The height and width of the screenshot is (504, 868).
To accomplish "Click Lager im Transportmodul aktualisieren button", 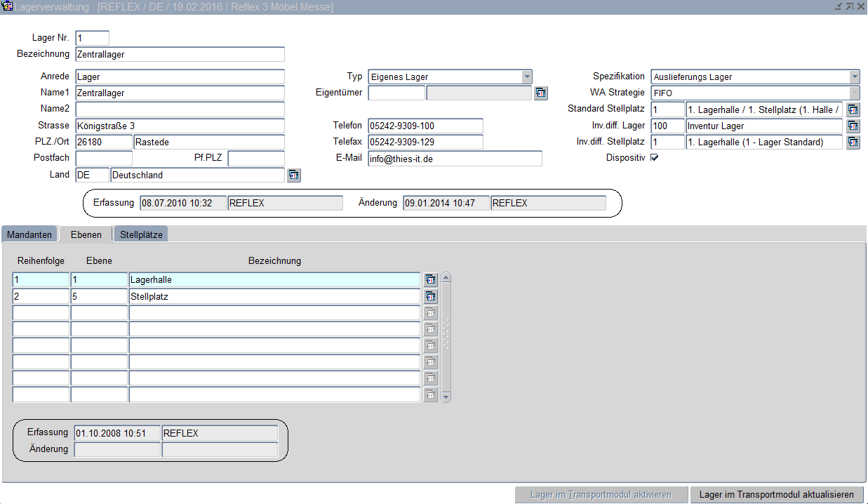I will click(777, 495).
